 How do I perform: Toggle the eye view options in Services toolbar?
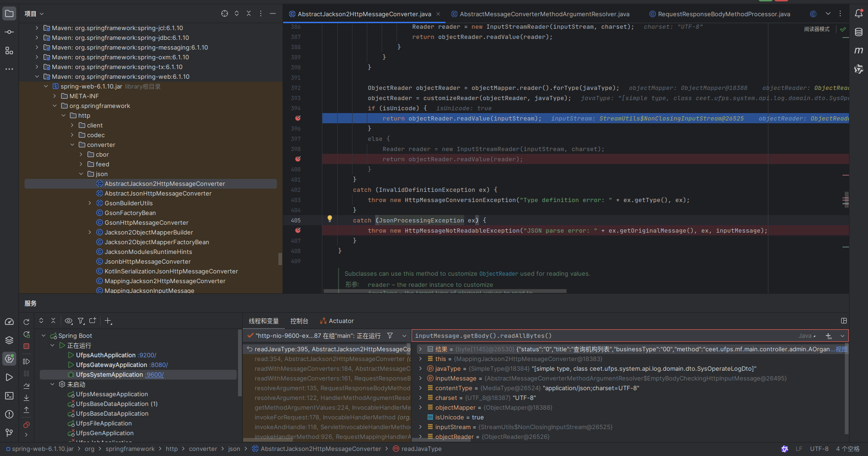point(69,321)
